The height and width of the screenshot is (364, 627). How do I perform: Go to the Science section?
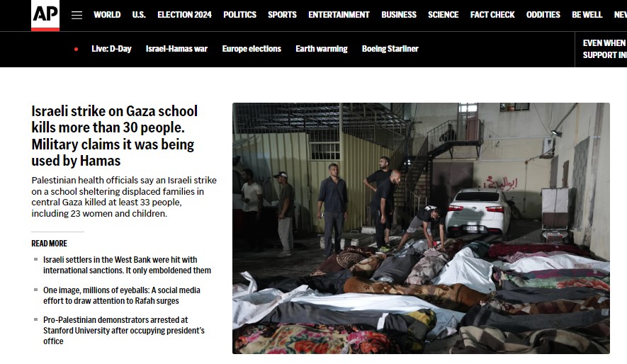point(443,15)
